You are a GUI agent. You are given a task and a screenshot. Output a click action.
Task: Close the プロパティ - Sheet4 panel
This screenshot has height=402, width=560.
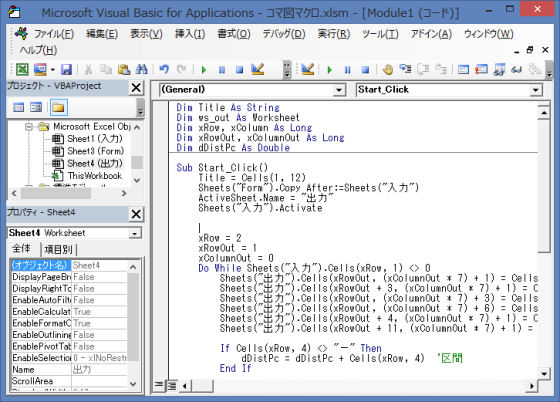click(x=136, y=214)
